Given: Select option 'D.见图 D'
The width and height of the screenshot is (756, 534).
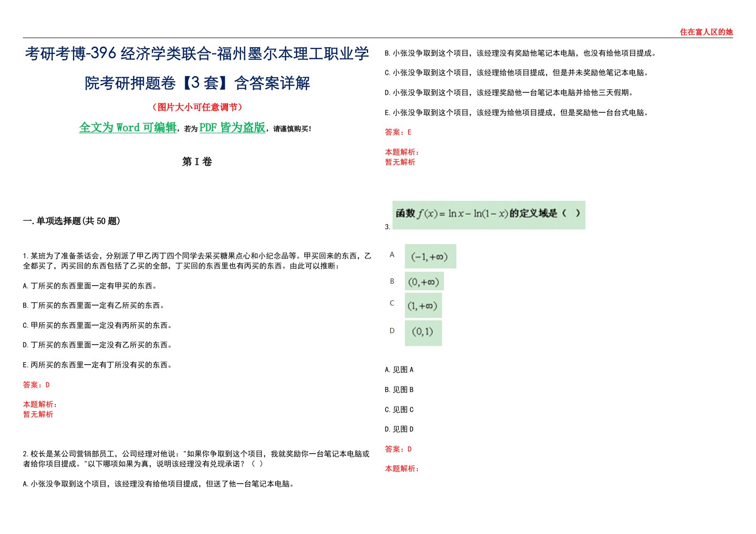Looking at the screenshot, I should [399, 429].
